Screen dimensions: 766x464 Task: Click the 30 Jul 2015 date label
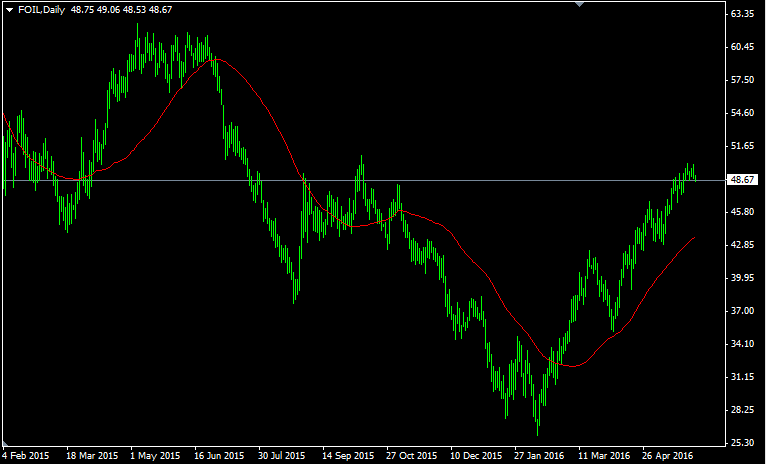click(x=281, y=456)
